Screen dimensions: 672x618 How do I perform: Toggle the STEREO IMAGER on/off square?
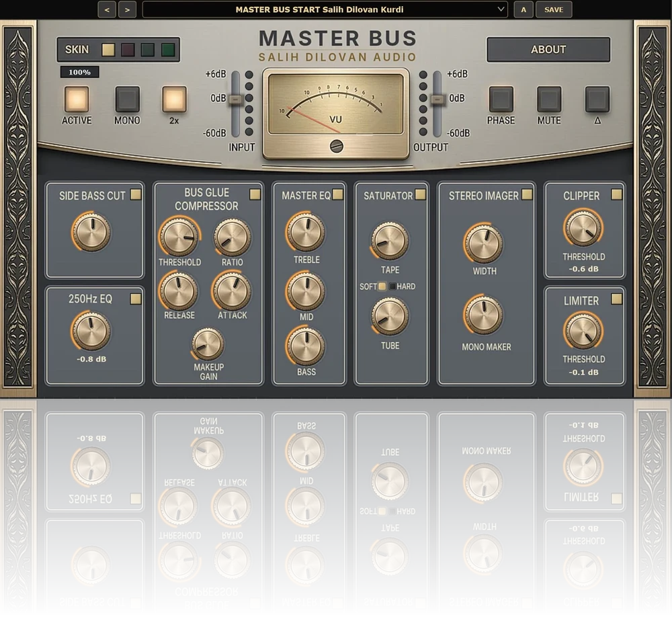point(527,195)
